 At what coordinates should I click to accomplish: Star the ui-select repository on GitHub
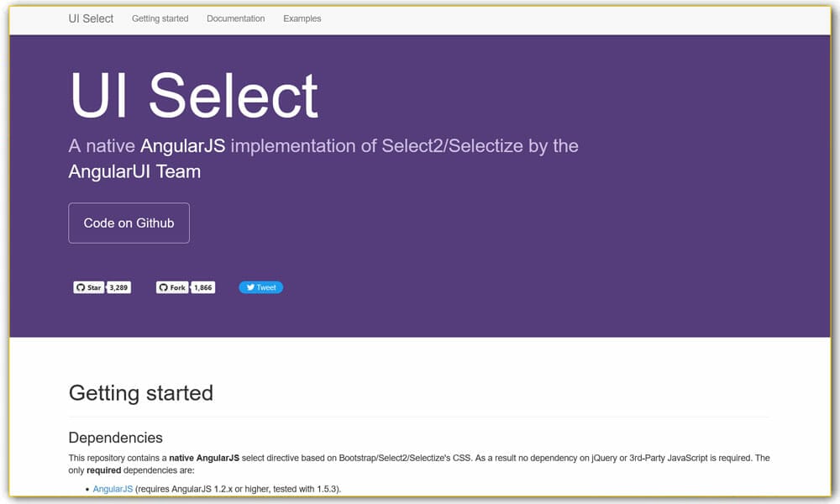click(87, 286)
